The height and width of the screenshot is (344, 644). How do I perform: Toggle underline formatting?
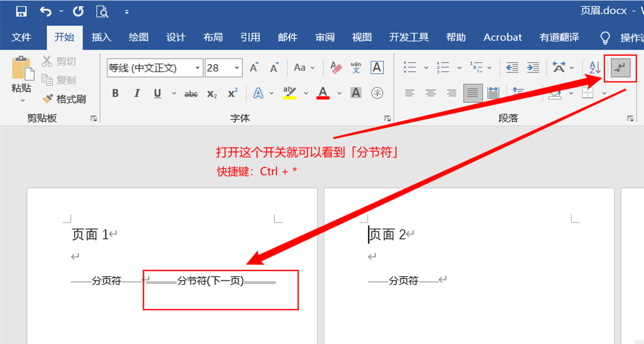pyautogui.click(x=157, y=93)
